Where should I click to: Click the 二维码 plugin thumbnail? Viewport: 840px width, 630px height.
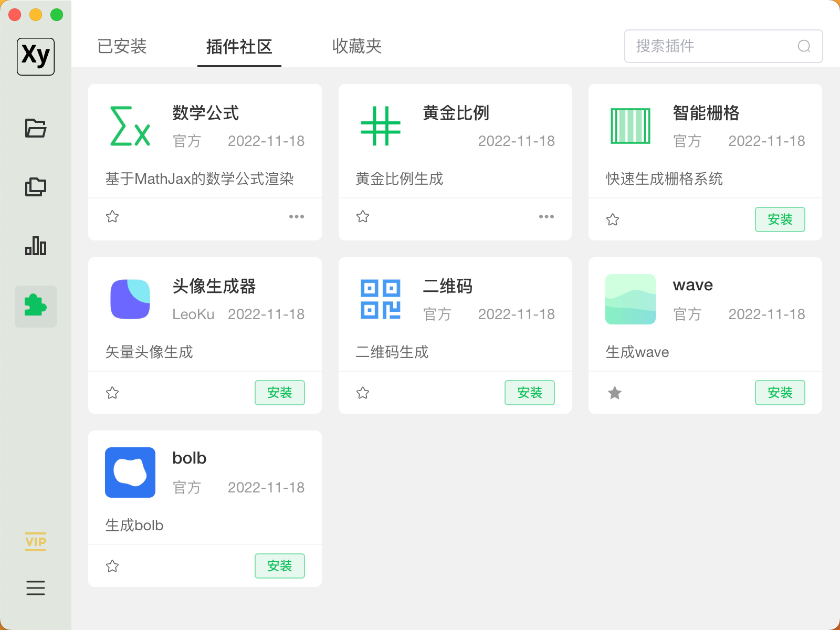click(x=380, y=299)
